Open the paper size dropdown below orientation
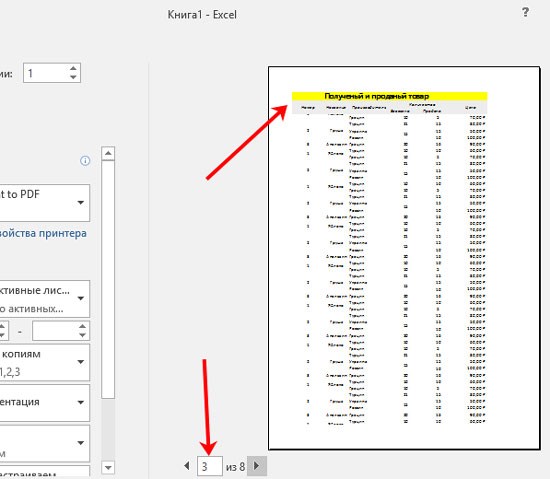The image size is (550, 479). [x=45, y=443]
